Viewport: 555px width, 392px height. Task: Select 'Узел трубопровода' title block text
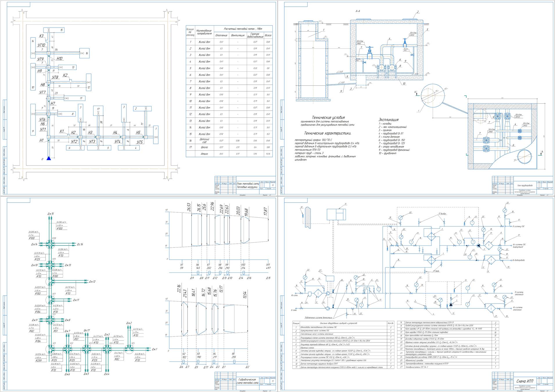pyautogui.click(x=525, y=185)
